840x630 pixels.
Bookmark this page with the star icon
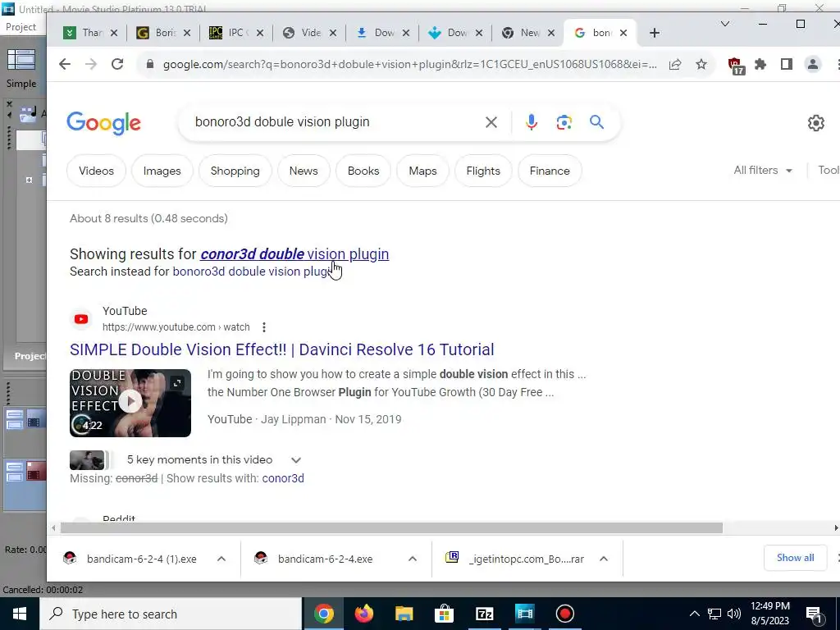(701, 64)
